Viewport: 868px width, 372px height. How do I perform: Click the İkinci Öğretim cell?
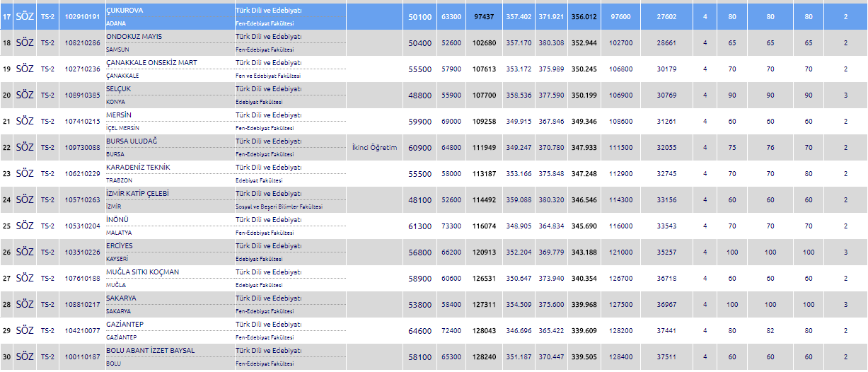(x=374, y=148)
